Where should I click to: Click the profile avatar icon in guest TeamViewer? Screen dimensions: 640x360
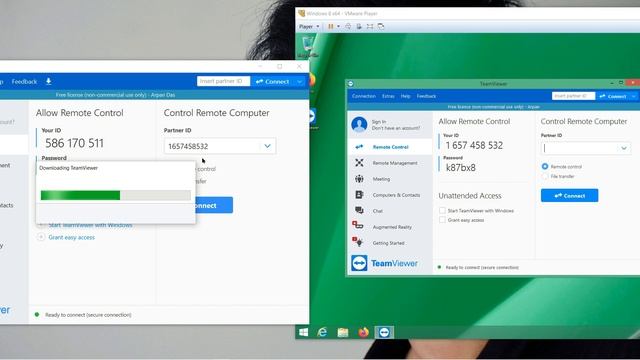[359, 124]
